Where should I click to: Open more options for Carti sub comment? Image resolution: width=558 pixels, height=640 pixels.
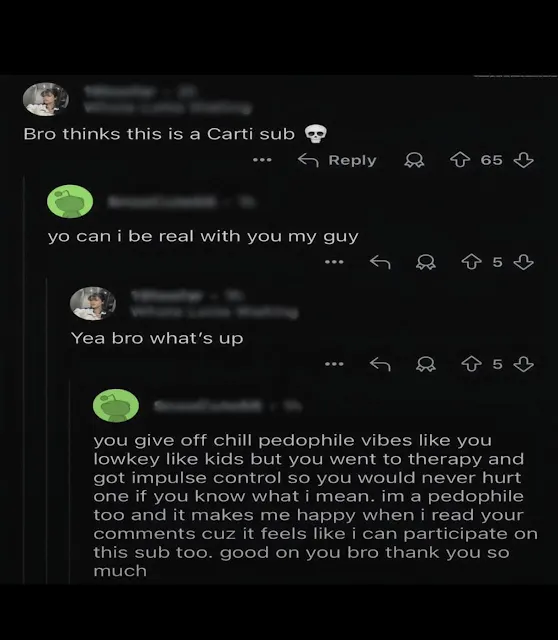coord(262,160)
